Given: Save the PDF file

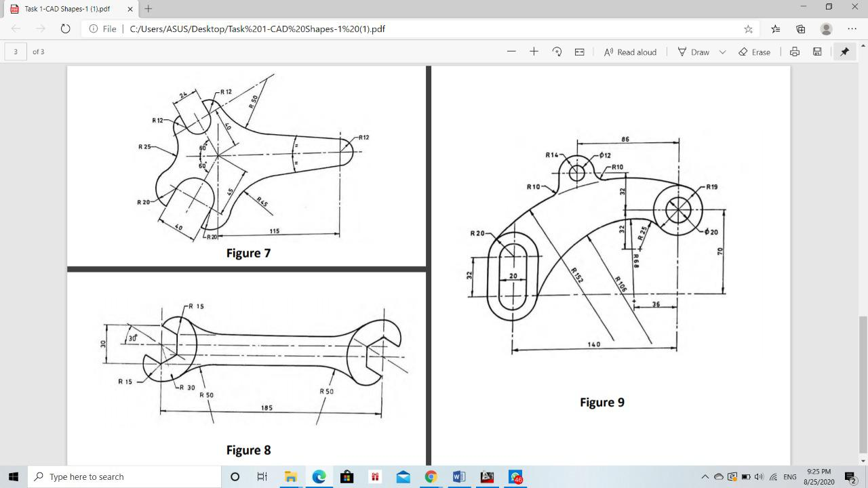Looking at the screenshot, I should coord(816,52).
